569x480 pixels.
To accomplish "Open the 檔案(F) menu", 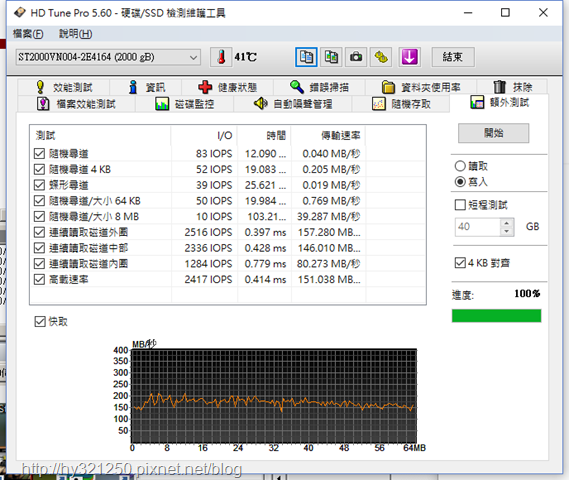I will click(28, 34).
